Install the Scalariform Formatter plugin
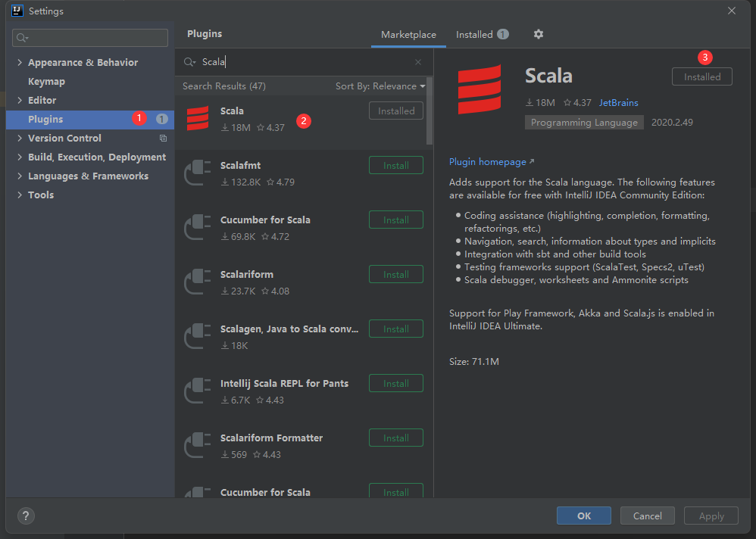 point(396,438)
